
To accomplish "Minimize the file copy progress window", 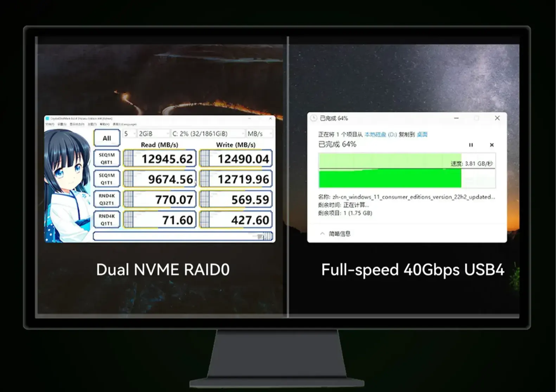I will pos(456,118).
